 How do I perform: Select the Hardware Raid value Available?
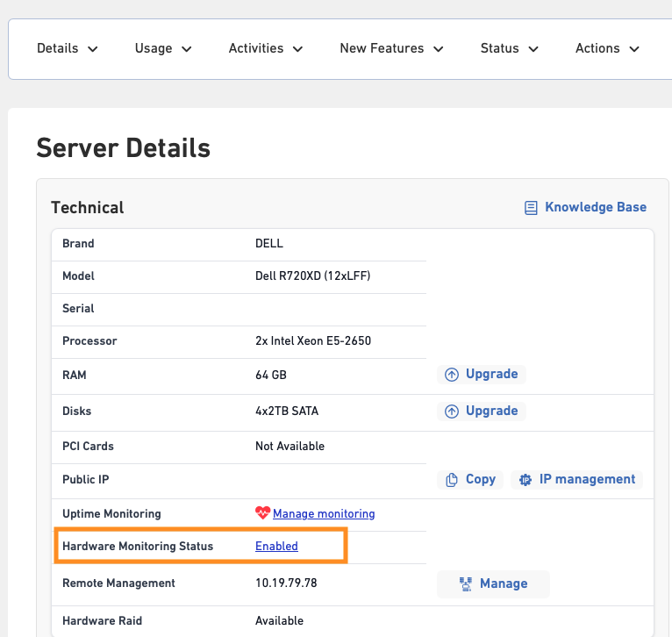[280, 620]
